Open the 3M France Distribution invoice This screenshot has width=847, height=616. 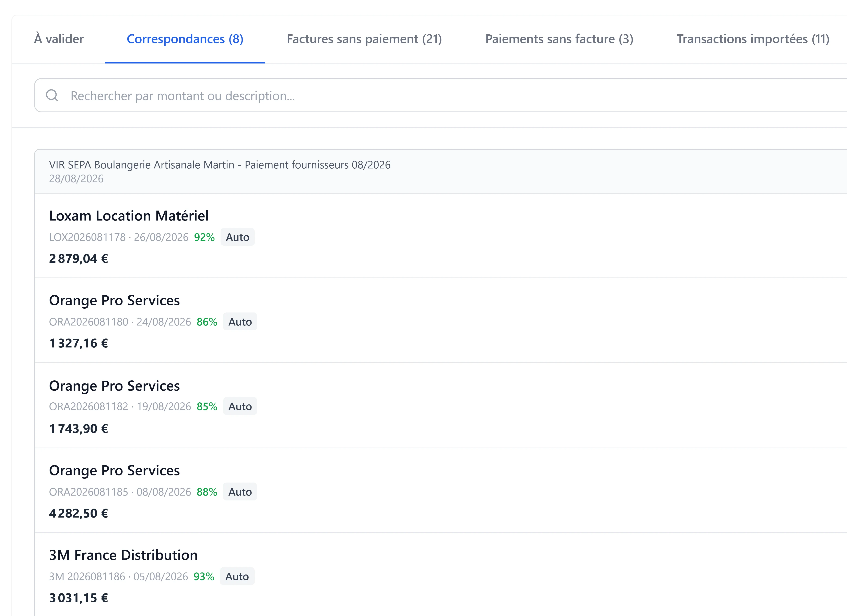pyautogui.click(x=123, y=555)
